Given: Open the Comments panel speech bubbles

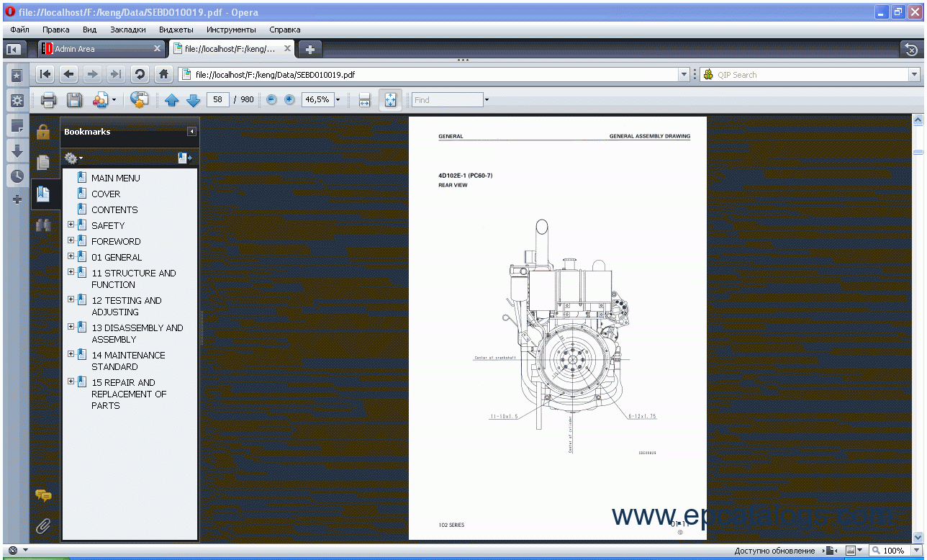Looking at the screenshot, I should coord(43,495).
